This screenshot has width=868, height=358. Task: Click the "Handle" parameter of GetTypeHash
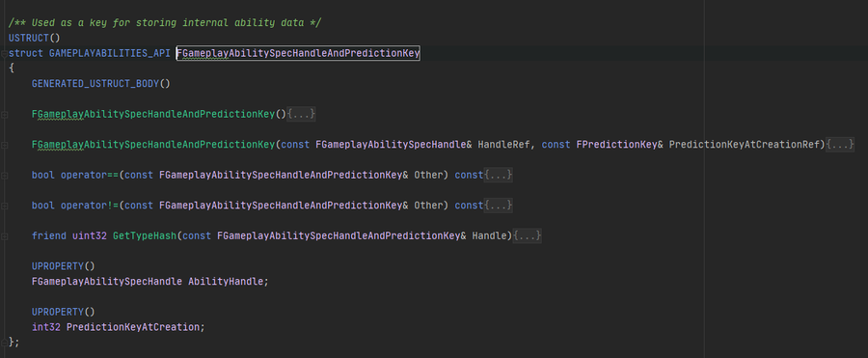[489, 236]
